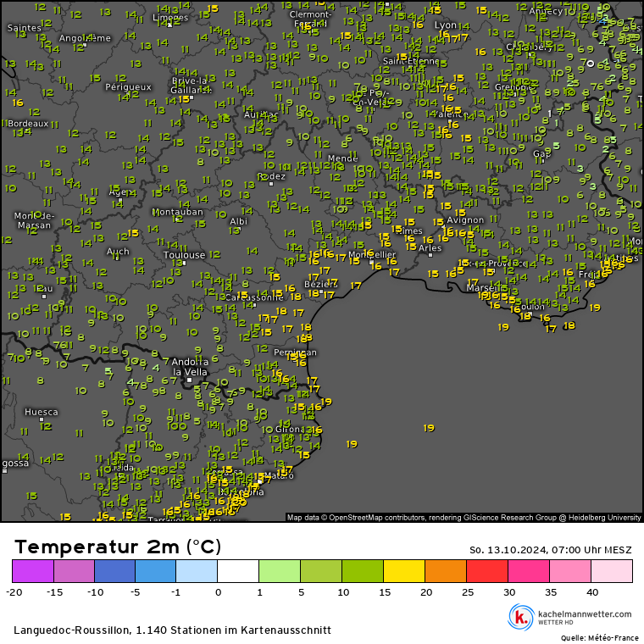
Task: Click the Carcassonne city label
Action: (254, 297)
